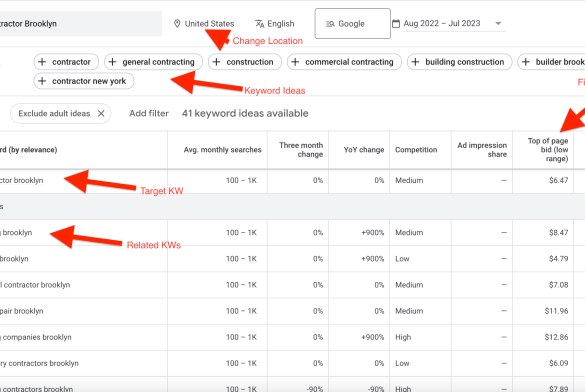Click the $7.08 bid value
This screenshot has height=392, width=585.
pos(559,285)
